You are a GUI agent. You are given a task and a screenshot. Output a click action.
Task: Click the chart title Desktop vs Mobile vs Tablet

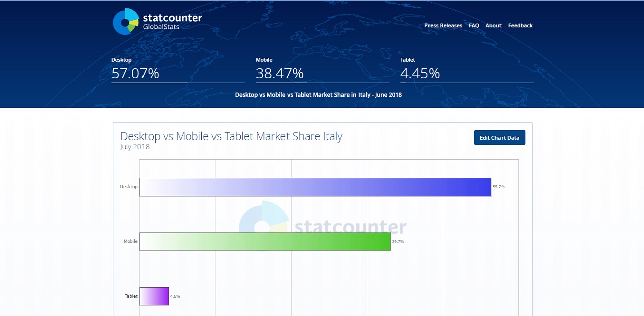[231, 136]
